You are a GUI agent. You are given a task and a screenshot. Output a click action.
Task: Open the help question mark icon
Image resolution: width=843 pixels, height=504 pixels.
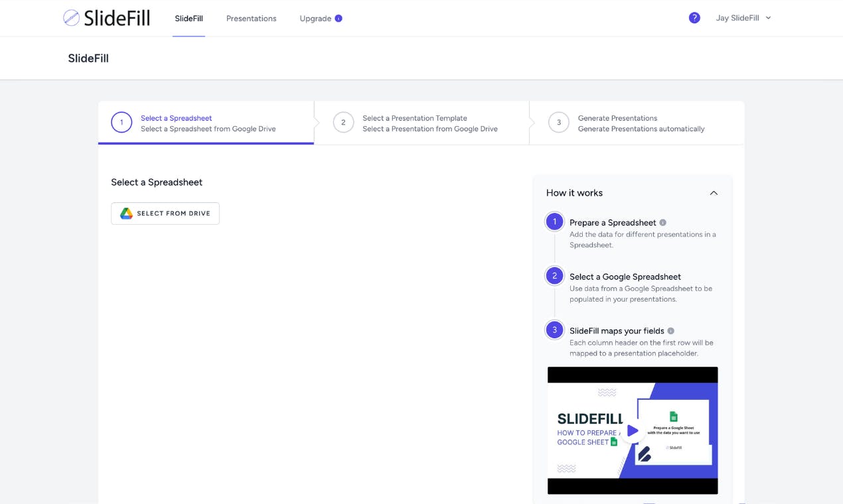pyautogui.click(x=694, y=18)
